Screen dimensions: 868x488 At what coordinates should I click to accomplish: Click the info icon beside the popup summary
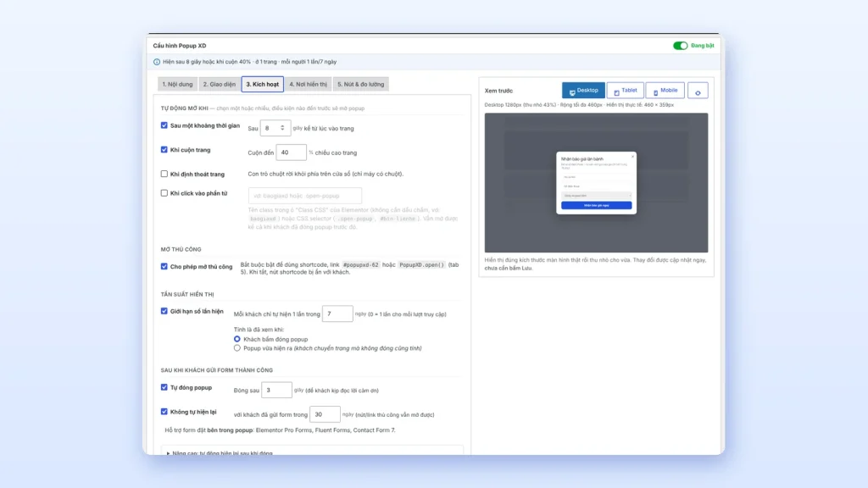(157, 62)
